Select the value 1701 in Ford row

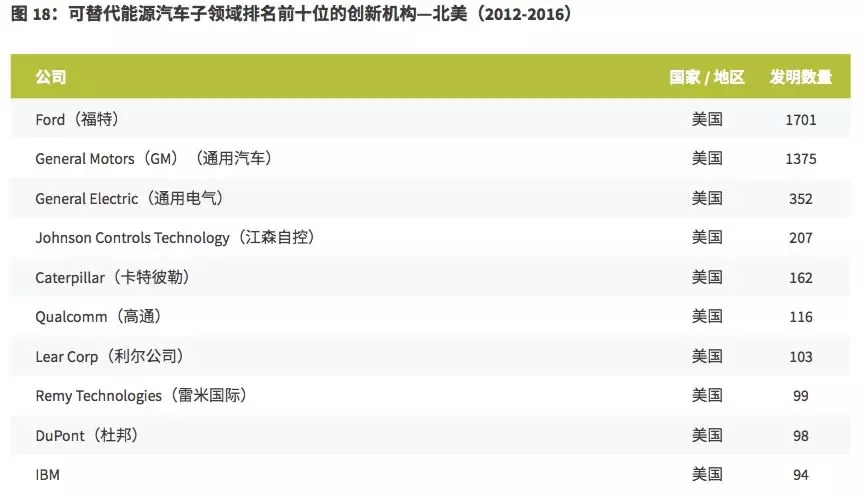point(800,120)
